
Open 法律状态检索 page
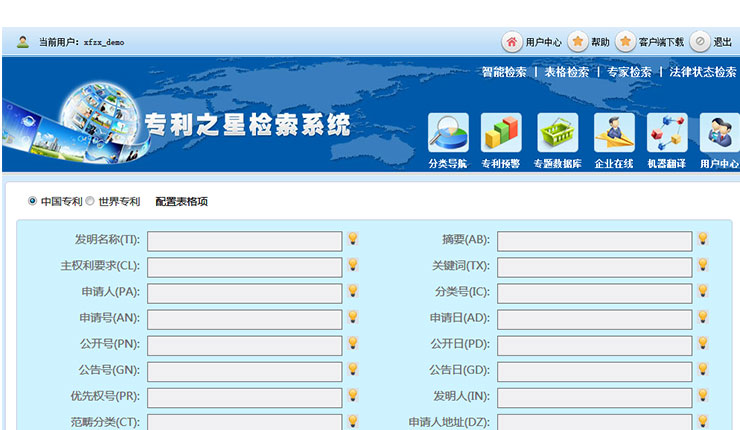point(702,72)
